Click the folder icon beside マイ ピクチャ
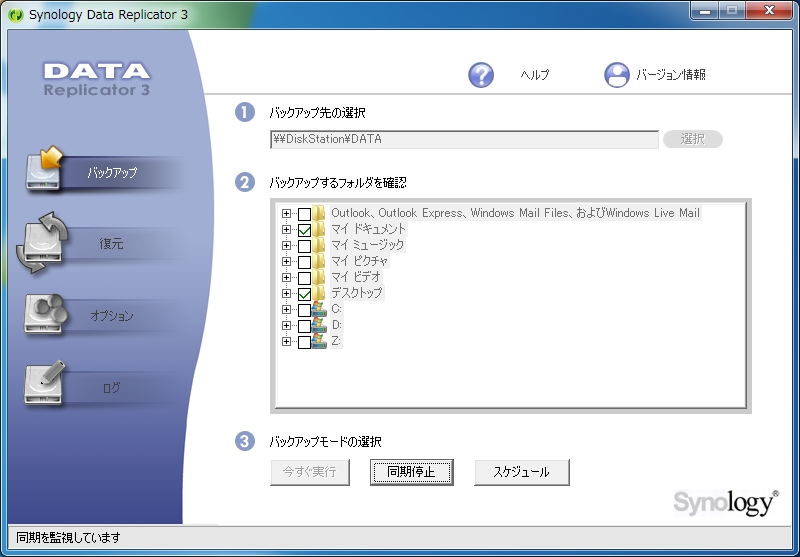The image size is (800, 557). 319,261
